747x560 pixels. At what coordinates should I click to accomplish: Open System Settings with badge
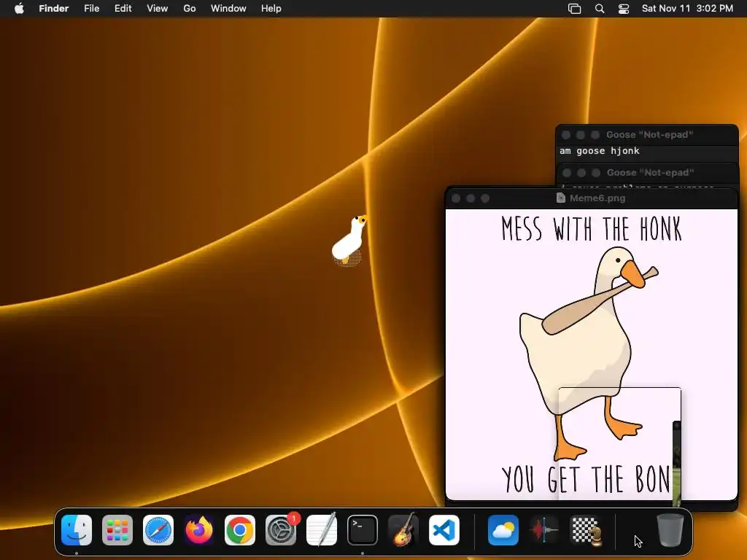281,530
